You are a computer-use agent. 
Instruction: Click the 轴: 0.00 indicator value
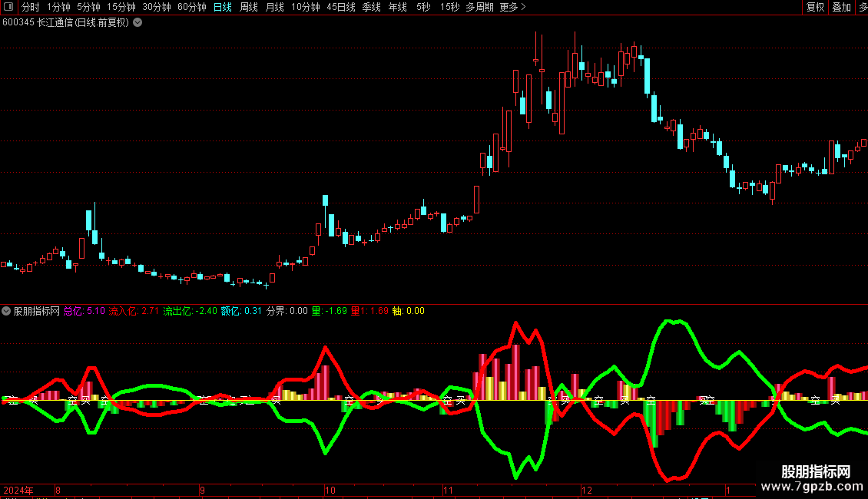tap(408, 311)
